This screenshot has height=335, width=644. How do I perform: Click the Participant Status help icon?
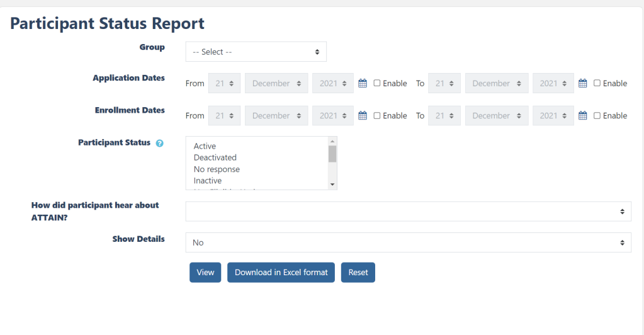(160, 143)
